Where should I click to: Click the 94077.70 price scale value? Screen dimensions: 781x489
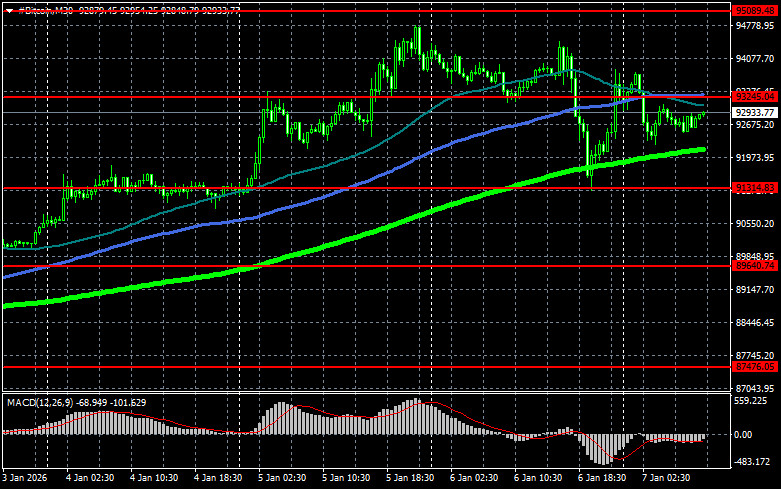pos(755,59)
